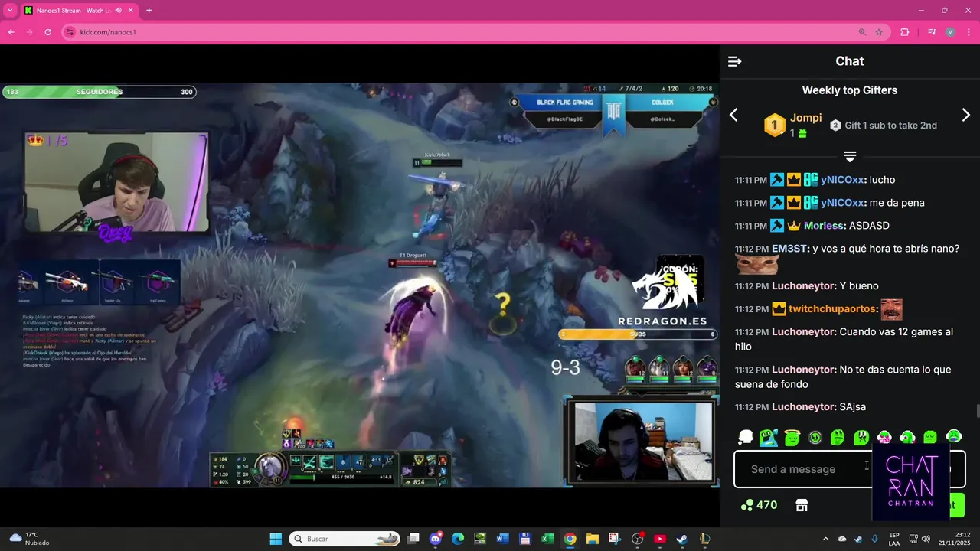Open Discord from the taskbar
The width and height of the screenshot is (980, 551).
[436, 539]
